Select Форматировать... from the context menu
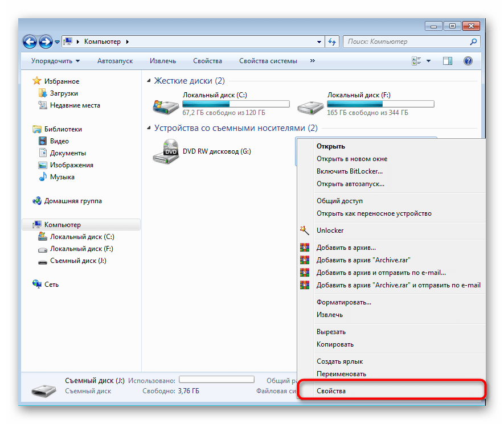 344,302
